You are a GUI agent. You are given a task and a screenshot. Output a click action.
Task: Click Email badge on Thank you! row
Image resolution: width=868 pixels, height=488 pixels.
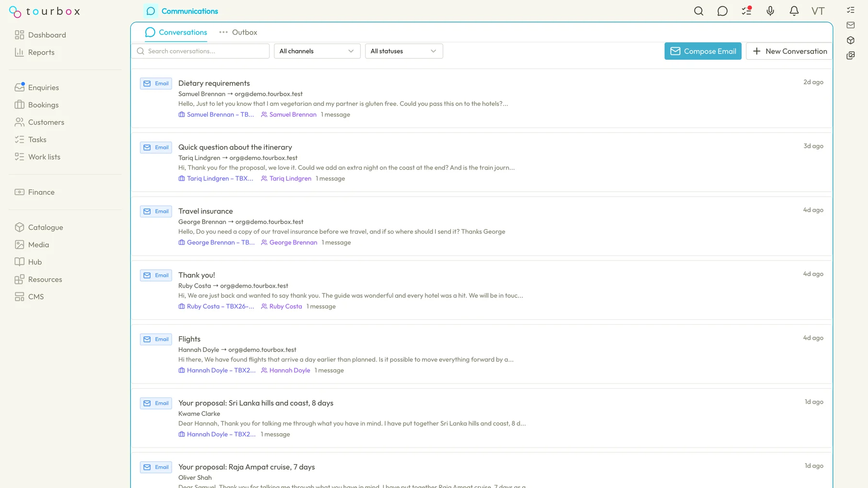(x=156, y=276)
